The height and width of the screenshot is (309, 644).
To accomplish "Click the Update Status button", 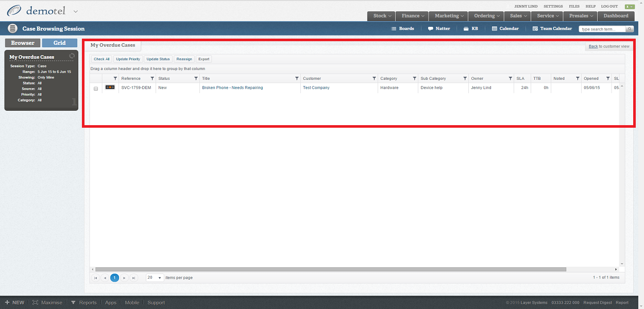I will (x=158, y=59).
